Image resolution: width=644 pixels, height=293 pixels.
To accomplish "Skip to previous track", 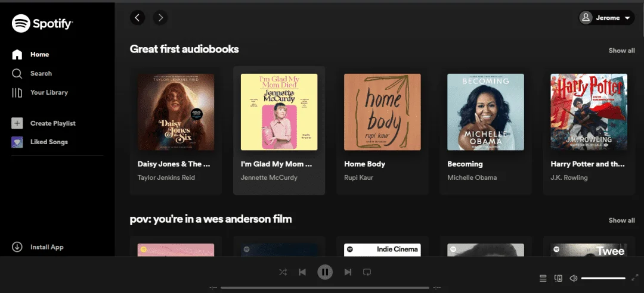I will pyautogui.click(x=302, y=272).
